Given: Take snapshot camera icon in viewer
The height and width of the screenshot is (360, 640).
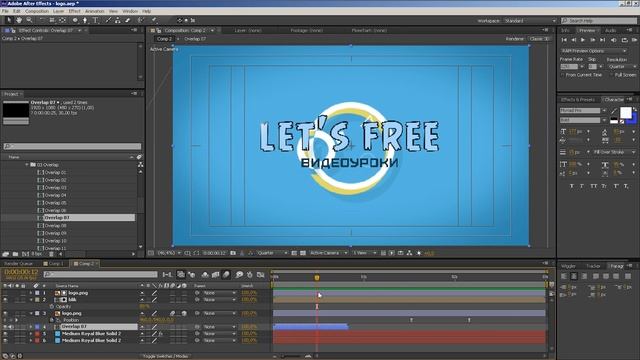Looking at the screenshot, I should coord(233,253).
